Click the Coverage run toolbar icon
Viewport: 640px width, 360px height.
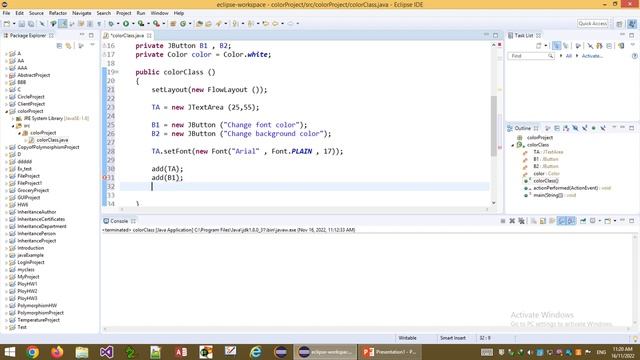pos(141,24)
